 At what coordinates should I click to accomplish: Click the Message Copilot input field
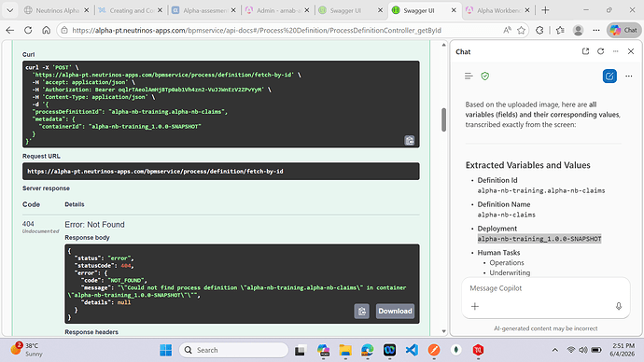545,288
